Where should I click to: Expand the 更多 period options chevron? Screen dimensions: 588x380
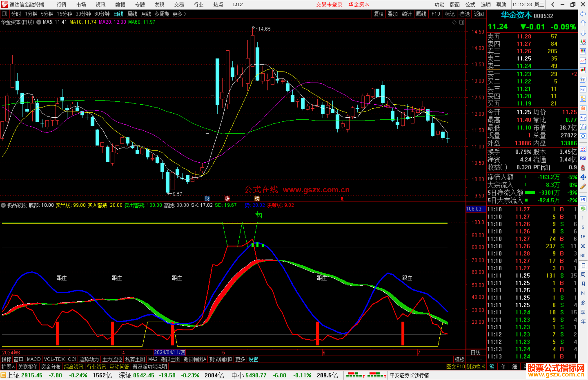(185, 14)
